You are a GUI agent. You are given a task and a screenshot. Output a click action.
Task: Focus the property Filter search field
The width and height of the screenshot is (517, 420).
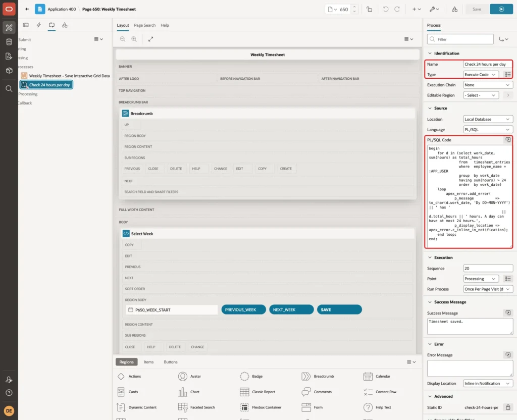coord(460,39)
